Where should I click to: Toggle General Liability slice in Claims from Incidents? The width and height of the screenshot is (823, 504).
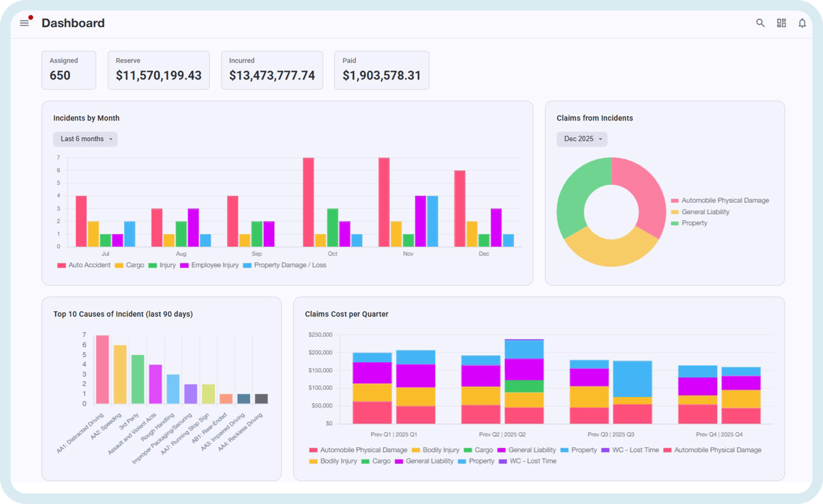pos(675,211)
